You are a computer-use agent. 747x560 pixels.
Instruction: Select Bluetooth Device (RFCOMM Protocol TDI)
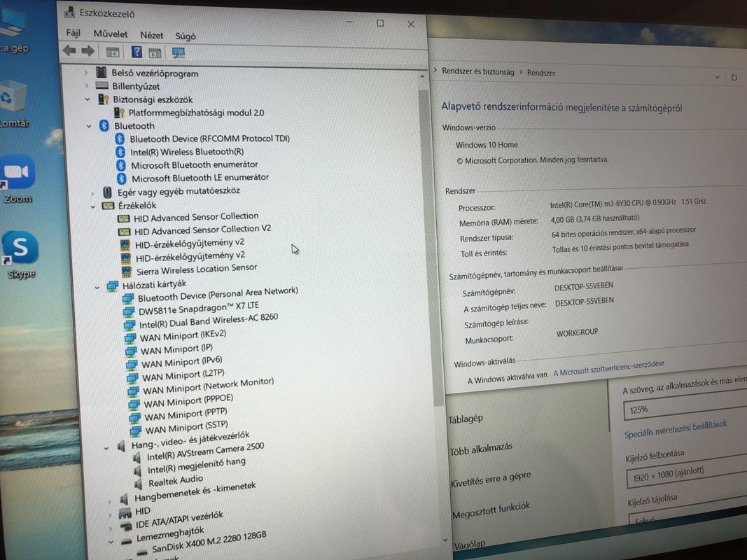209,139
